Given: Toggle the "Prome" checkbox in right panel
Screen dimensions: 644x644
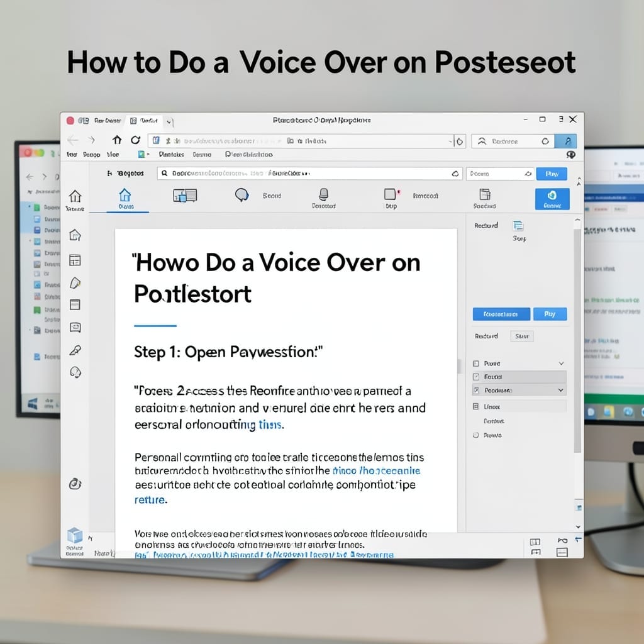Looking at the screenshot, I should [x=476, y=364].
